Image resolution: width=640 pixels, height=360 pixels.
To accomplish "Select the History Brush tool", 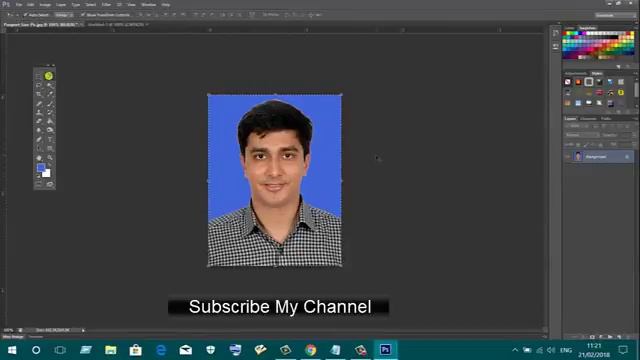I will click(50, 112).
